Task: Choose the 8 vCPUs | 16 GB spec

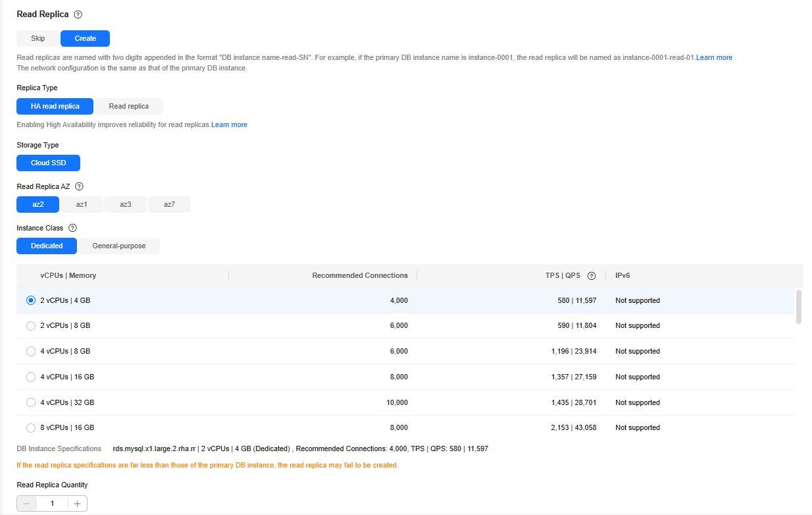Action: pyautogui.click(x=31, y=428)
